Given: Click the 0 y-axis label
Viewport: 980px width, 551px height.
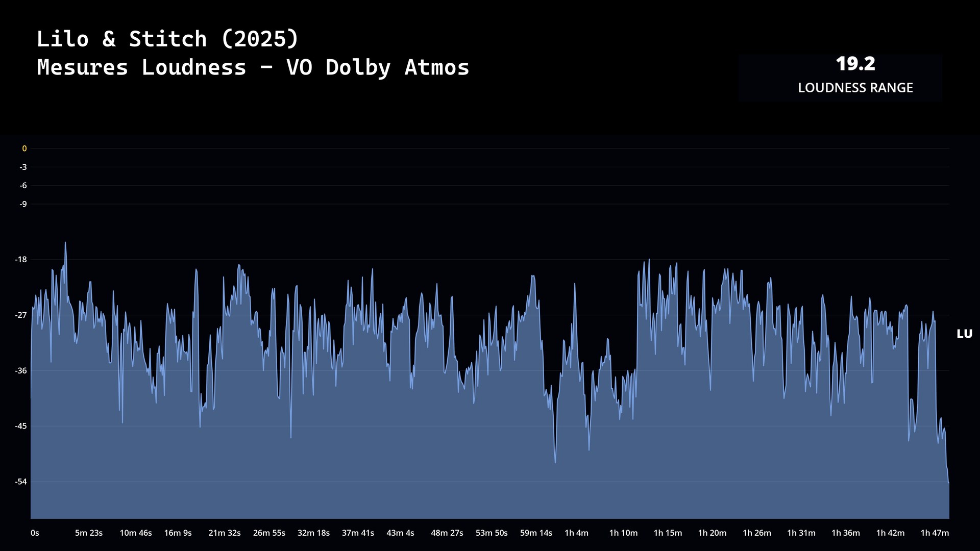Looking at the screenshot, I should [x=24, y=148].
